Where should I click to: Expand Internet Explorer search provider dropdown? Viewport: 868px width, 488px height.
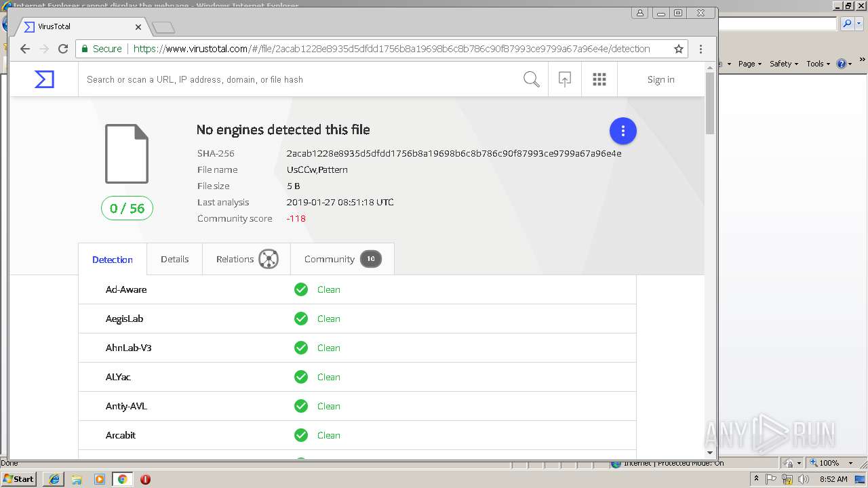coord(859,24)
